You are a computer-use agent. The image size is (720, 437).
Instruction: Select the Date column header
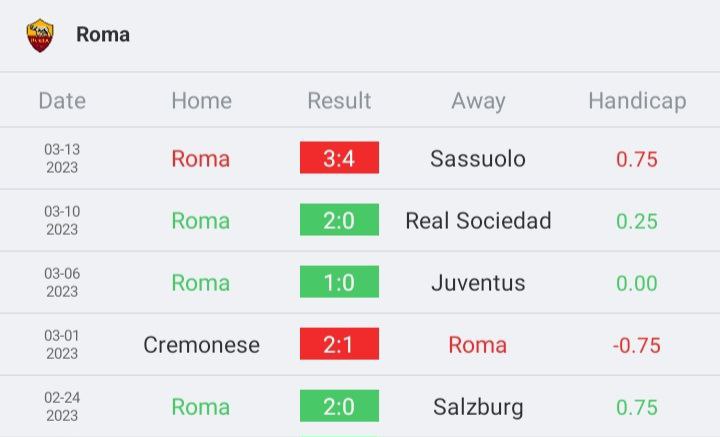tap(62, 101)
